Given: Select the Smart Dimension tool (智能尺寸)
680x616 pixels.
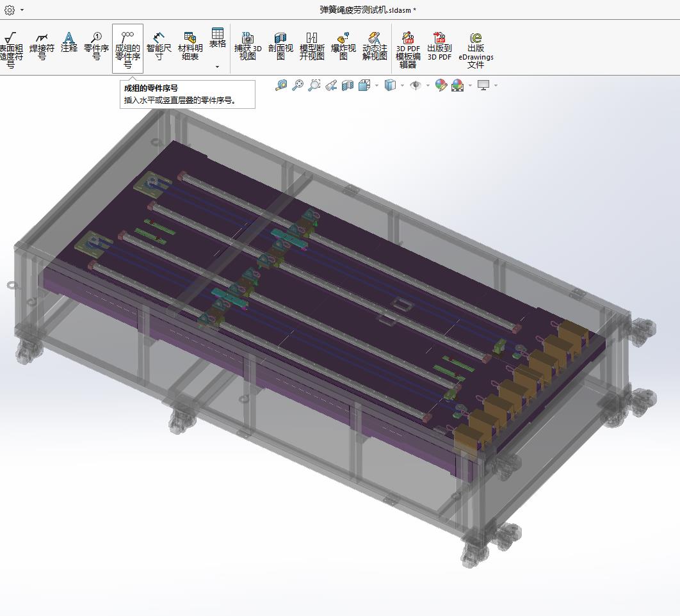Looking at the screenshot, I should [159, 46].
